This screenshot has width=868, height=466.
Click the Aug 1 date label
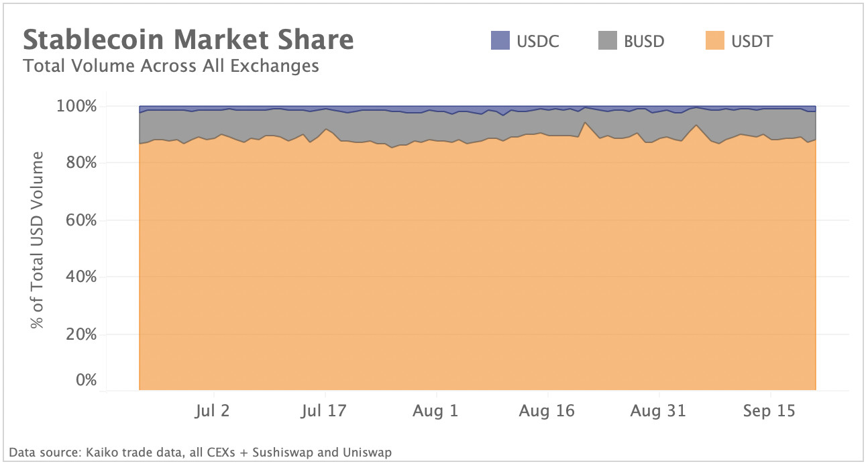tap(436, 411)
